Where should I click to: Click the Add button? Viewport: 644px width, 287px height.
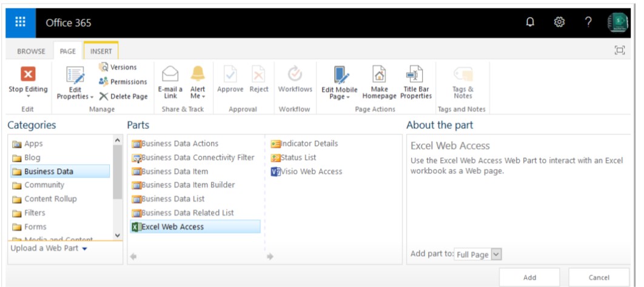pos(529,277)
